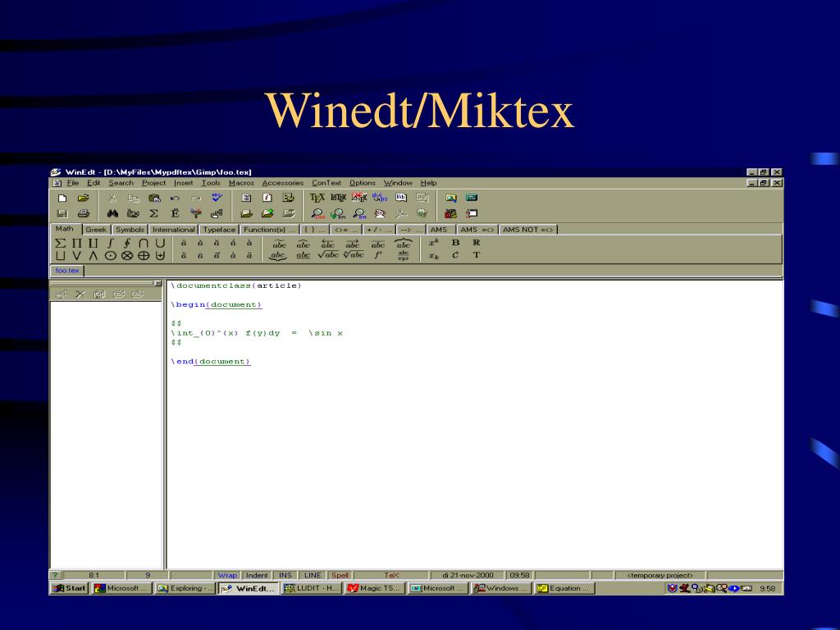Switch to the AMS NOT =<> tab

528,230
